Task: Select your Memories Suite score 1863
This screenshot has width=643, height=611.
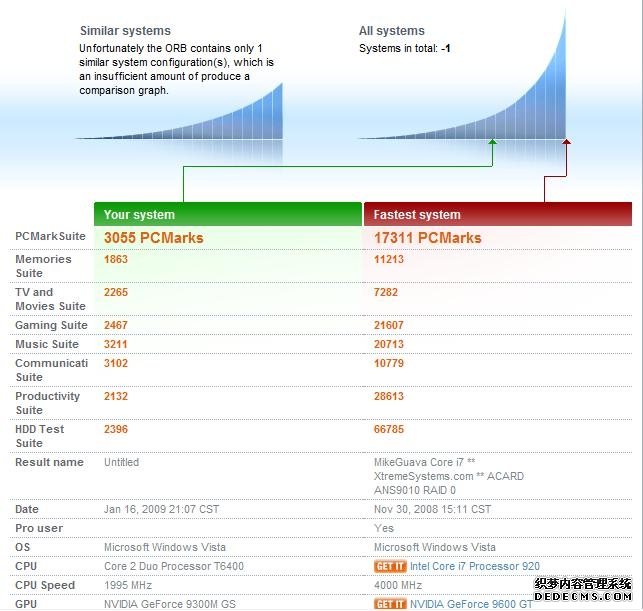Action: (116, 259)
